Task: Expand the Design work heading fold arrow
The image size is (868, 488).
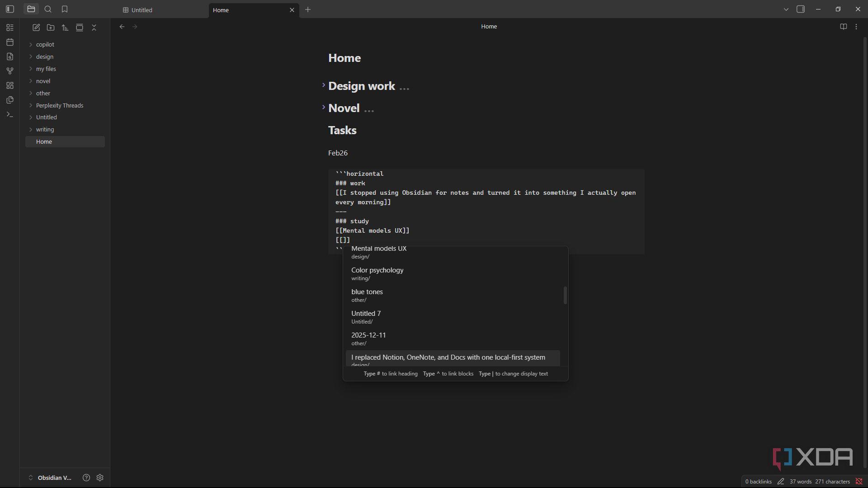Action: pyautogui.click(x=324, y=85)
